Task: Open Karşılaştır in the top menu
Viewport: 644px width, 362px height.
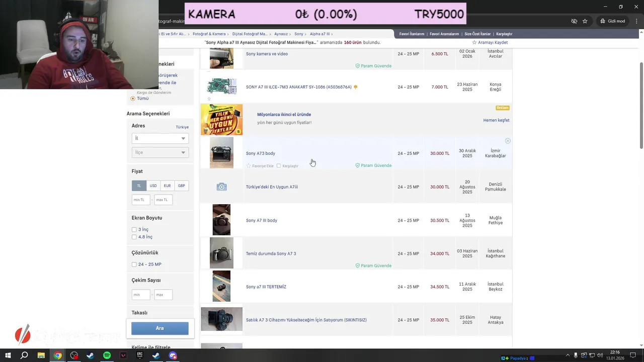Action: point(504,34)
